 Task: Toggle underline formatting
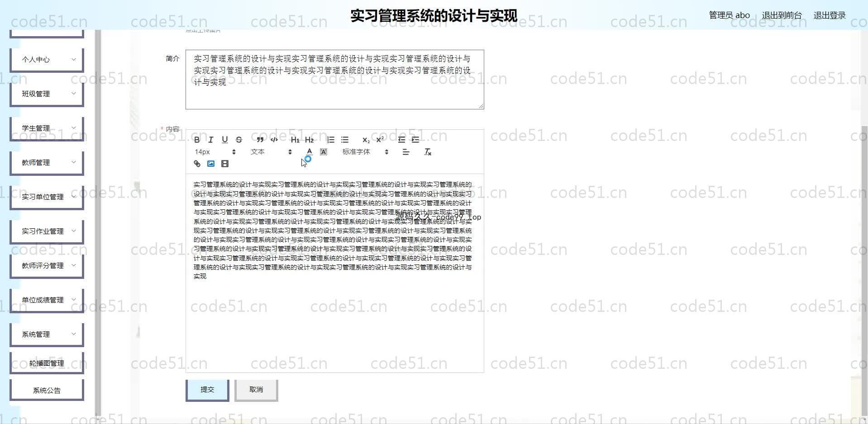(225, 140)
